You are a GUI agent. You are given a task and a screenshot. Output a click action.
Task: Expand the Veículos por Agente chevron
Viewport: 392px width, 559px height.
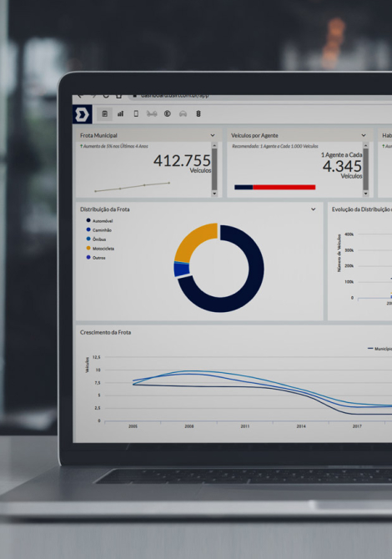coord(364,135)
